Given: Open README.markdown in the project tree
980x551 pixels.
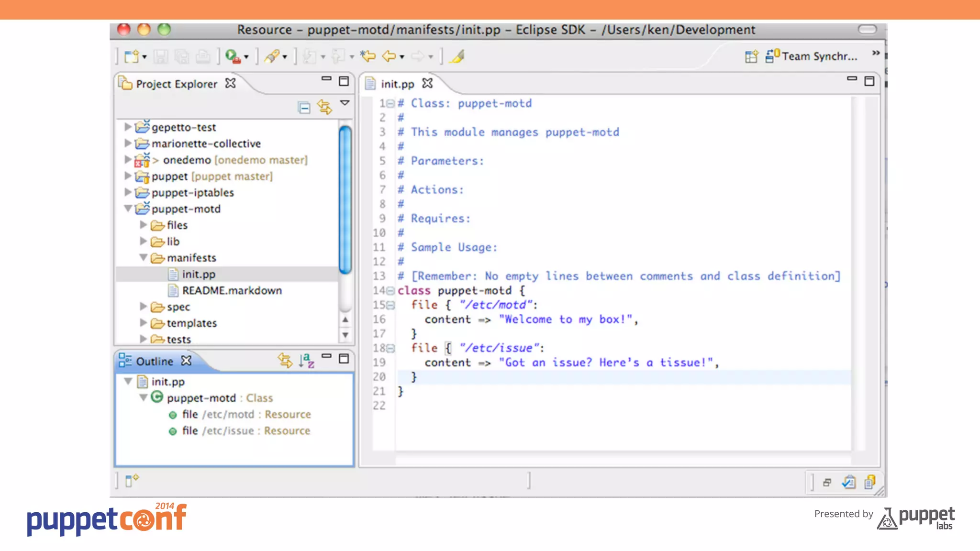Looking at the screenshot, I should (x=232, y=290).
